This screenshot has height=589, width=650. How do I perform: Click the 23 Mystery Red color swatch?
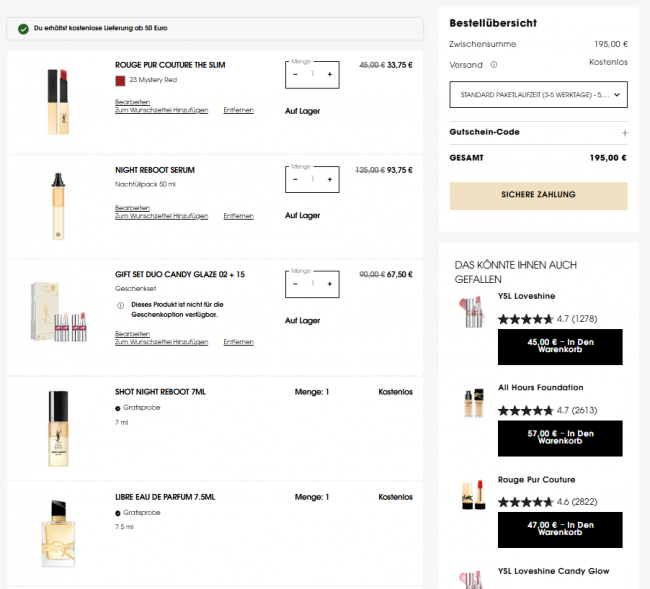tap(120, 80)
